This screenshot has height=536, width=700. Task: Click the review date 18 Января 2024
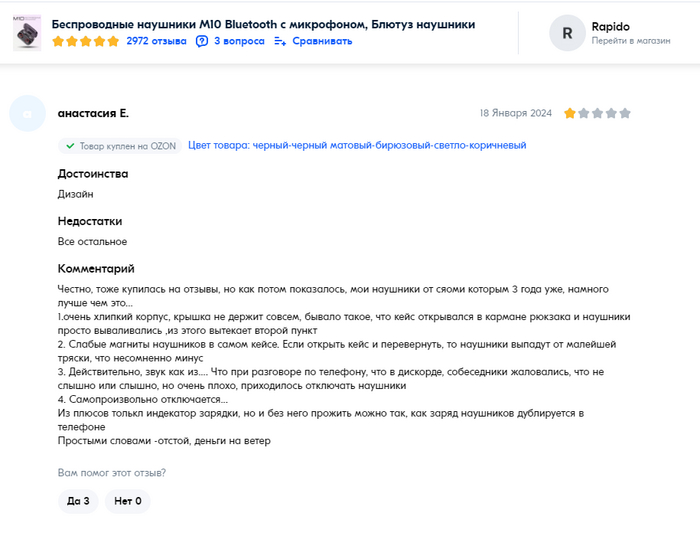515,113
